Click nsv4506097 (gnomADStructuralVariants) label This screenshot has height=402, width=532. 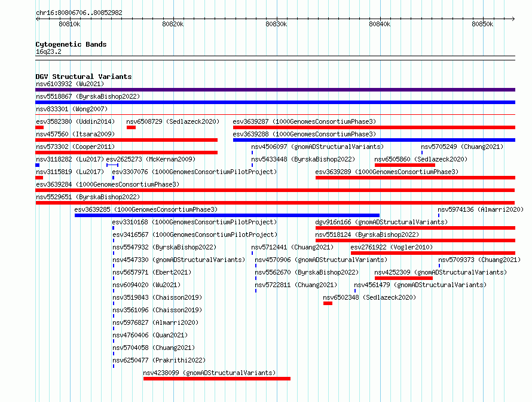tap(317, 147)
